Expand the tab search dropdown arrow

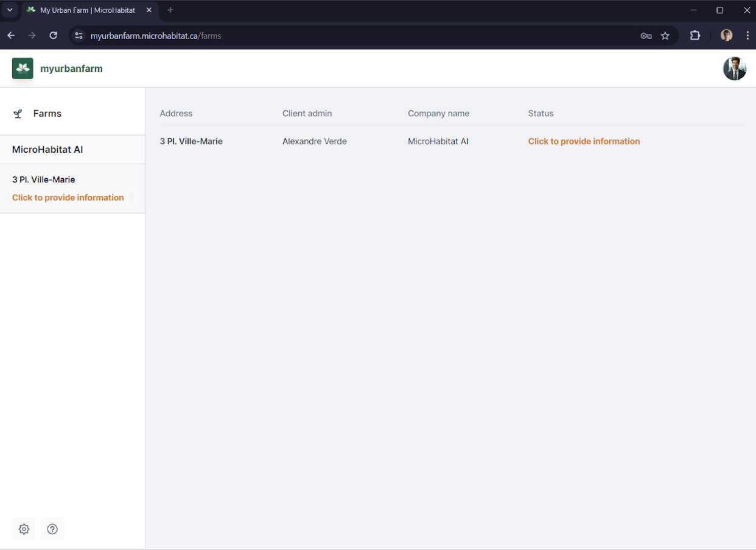coord(10,10)
